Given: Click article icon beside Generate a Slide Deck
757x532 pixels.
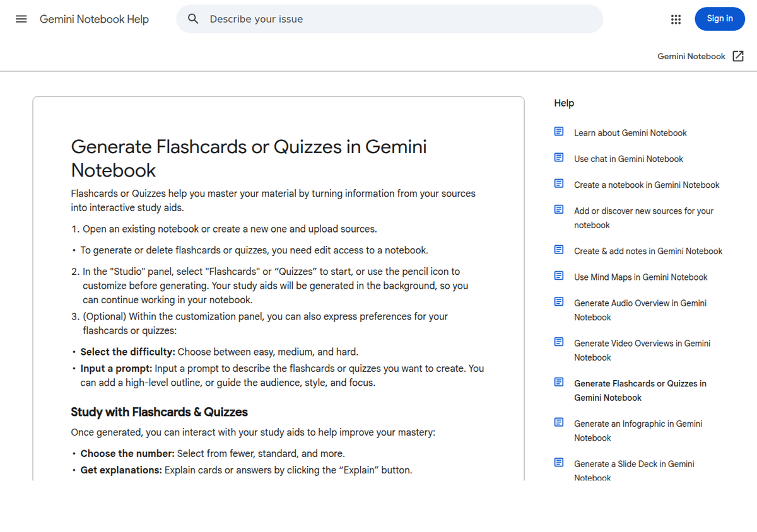Looking at the screenshot, I should coord(559,463).
